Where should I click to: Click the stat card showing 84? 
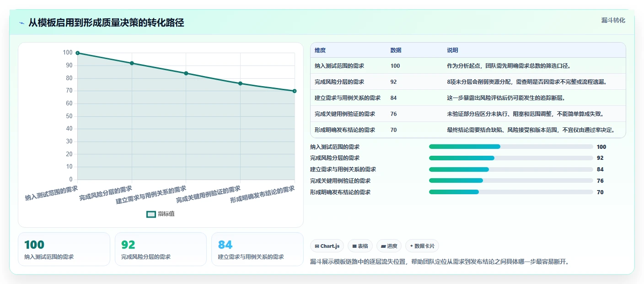pyautogui.click(x=258, y=249)
